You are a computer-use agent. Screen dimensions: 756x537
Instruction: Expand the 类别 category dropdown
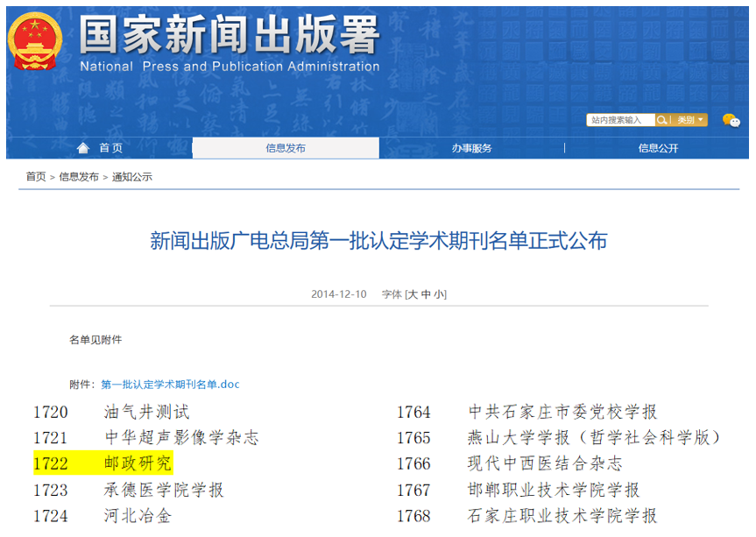pos(689,120)
